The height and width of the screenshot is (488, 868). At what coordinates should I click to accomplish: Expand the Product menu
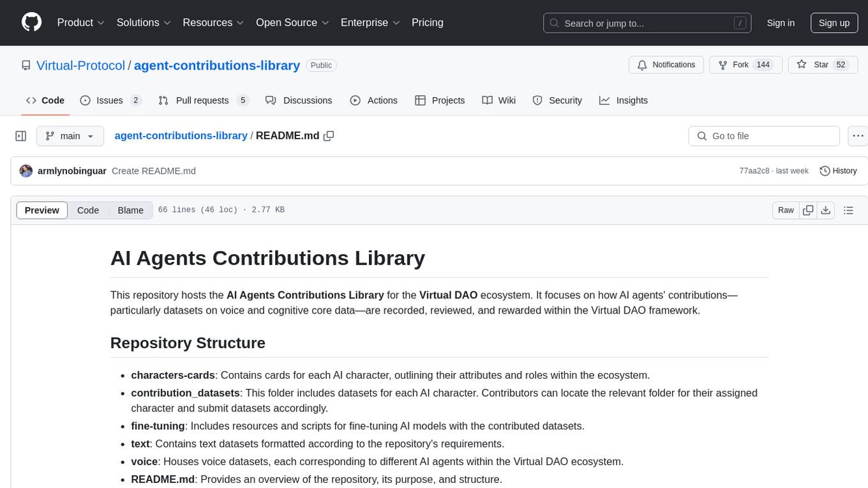[81, 22]
